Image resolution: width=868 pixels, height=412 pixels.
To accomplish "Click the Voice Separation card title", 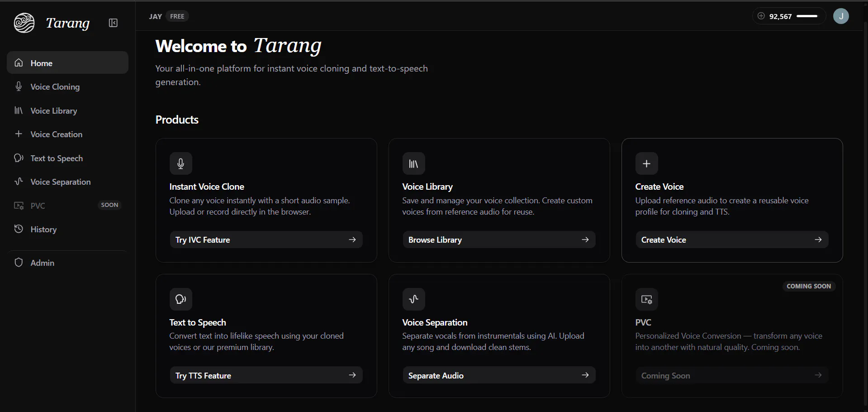I will (435, 322).
